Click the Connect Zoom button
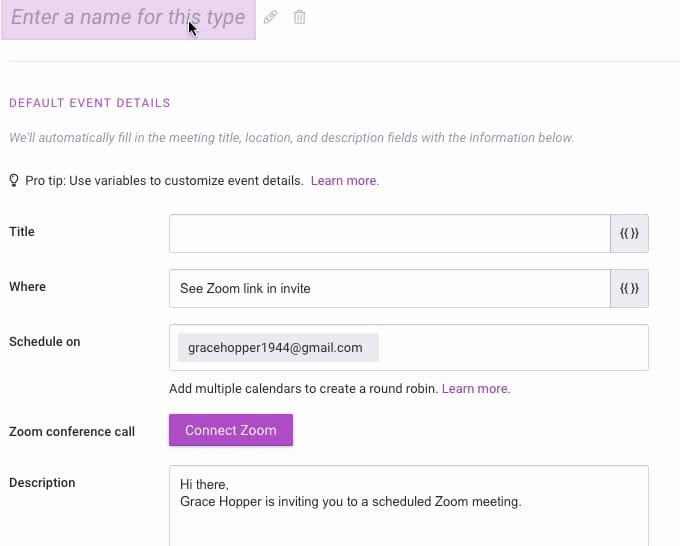 (231, 430)
